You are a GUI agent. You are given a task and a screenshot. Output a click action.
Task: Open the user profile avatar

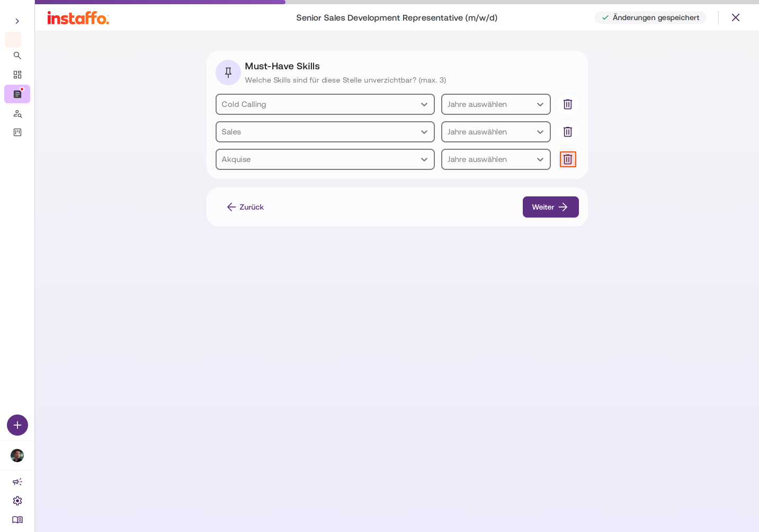[x=17, y=456]
